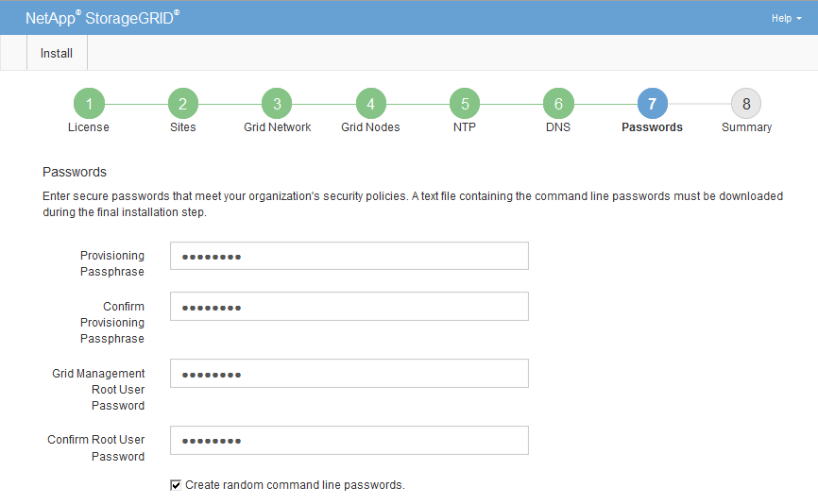Image resolution: width=818 pixels, height=504 pixels.
Task: Click the Summary step label
Action: tap(746, 127)
